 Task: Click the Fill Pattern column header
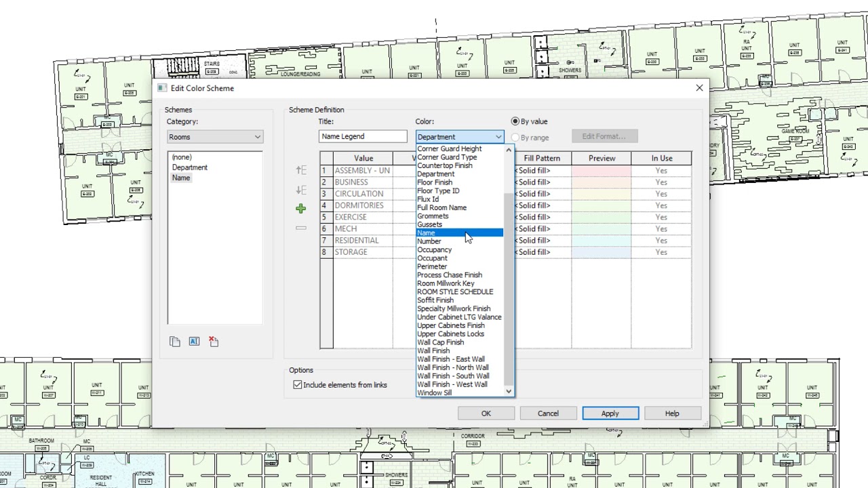tap(542, 159)
